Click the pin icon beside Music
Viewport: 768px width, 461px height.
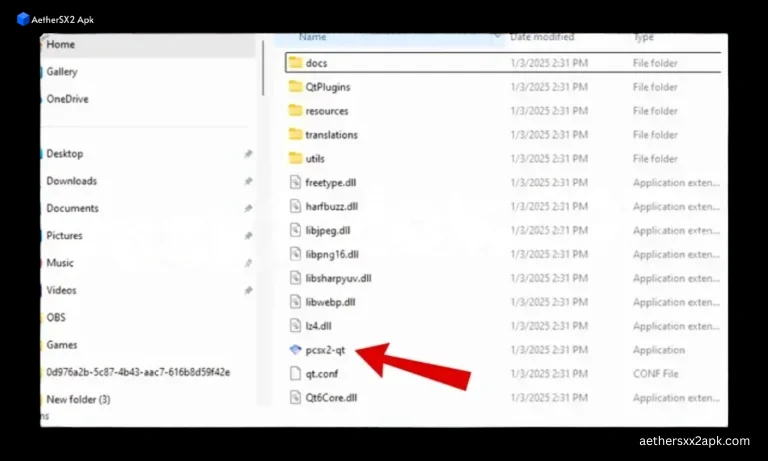point(248,263)
